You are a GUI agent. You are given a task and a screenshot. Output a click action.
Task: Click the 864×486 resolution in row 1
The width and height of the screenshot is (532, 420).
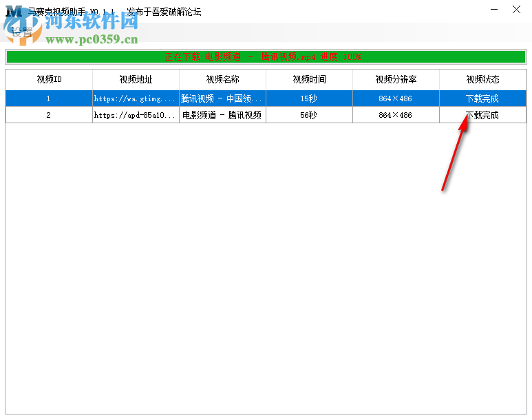[x=396, y=98]
